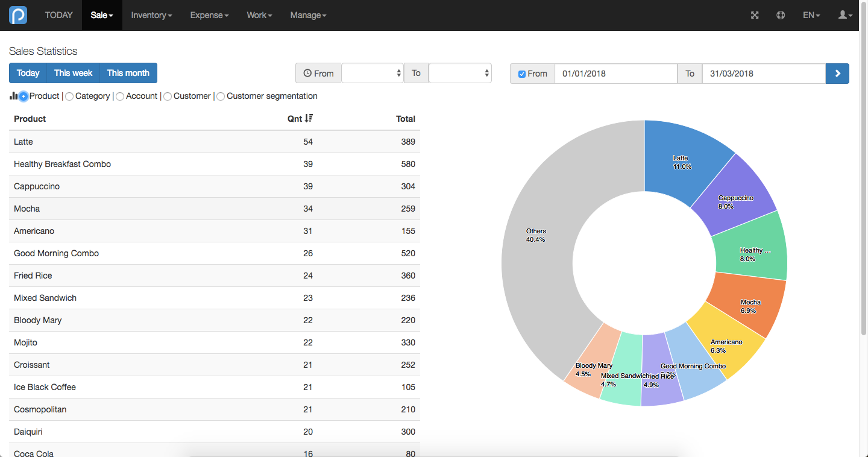Open the Manage menu

[x=308, y=15]
